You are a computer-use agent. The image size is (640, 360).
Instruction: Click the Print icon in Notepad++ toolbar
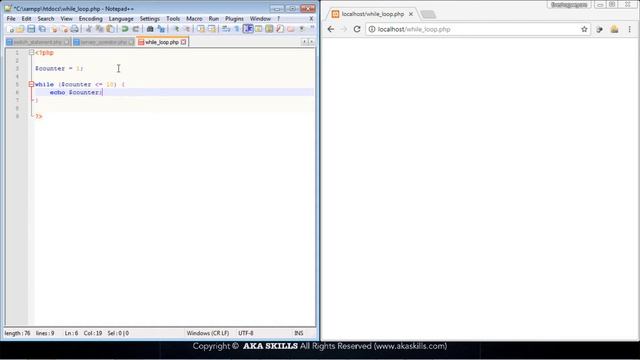click(x=75, y=29)
